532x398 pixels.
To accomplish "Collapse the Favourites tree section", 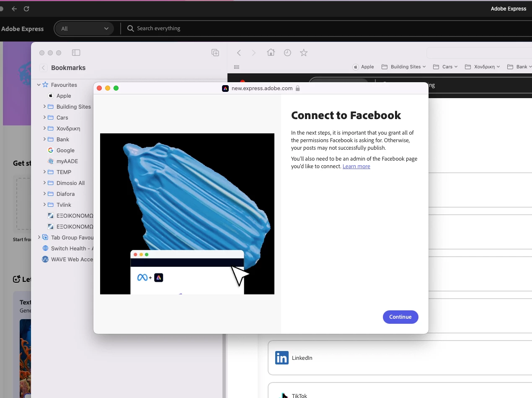I will [39, 85].
